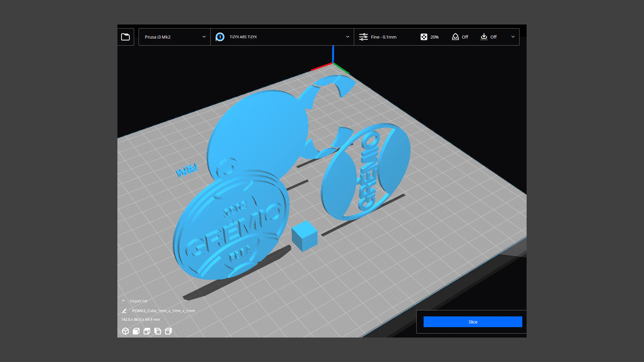644x362 pixels.
Task: Click the Slice button
Action: (473, 322)
